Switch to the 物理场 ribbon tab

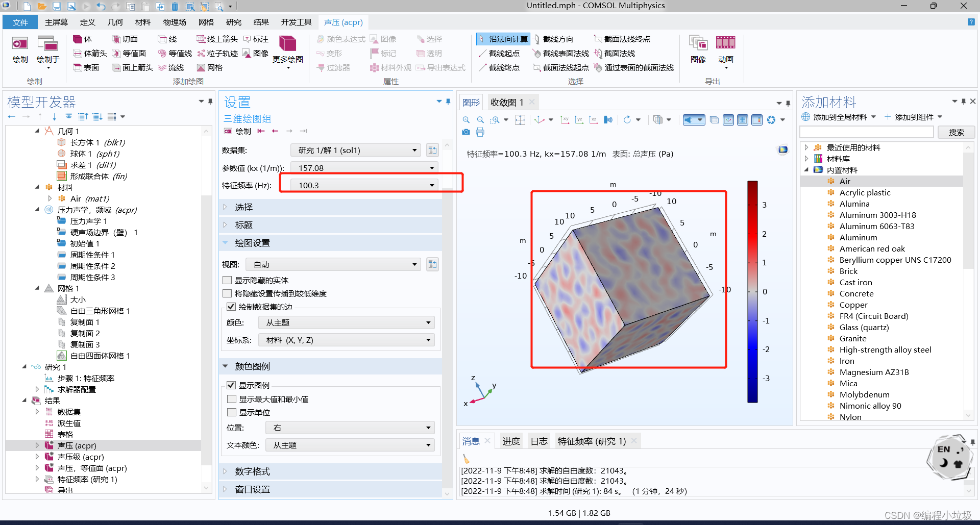(175, 22)
